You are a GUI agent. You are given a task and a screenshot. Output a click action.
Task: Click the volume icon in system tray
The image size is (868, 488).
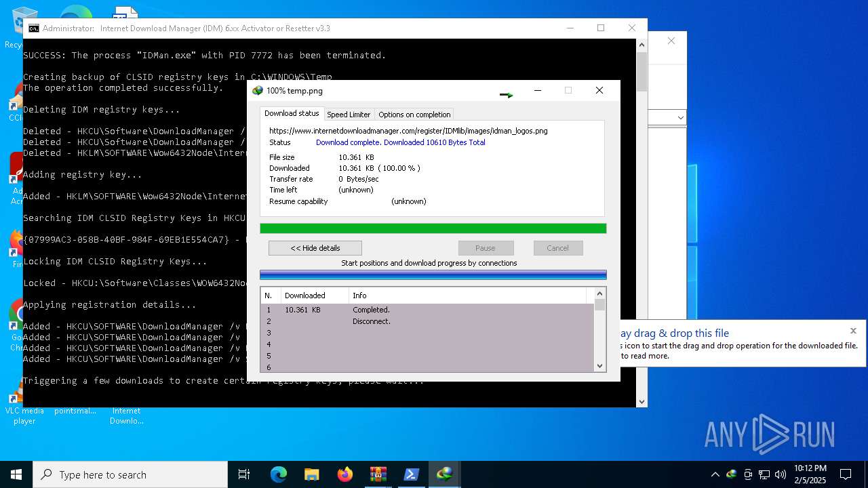tap(781, 474)
